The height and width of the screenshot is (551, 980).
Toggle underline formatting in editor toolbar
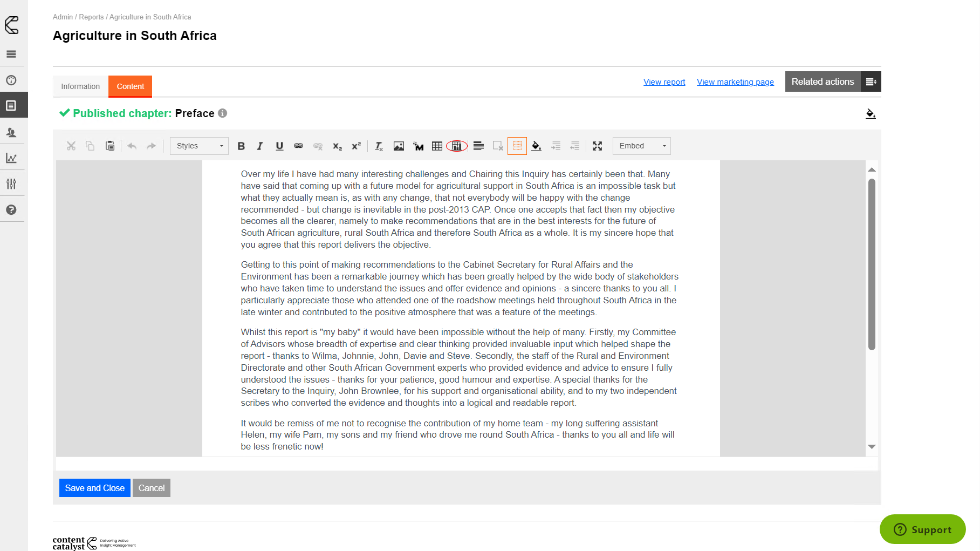pyautogui.click(x=279, y=146)
